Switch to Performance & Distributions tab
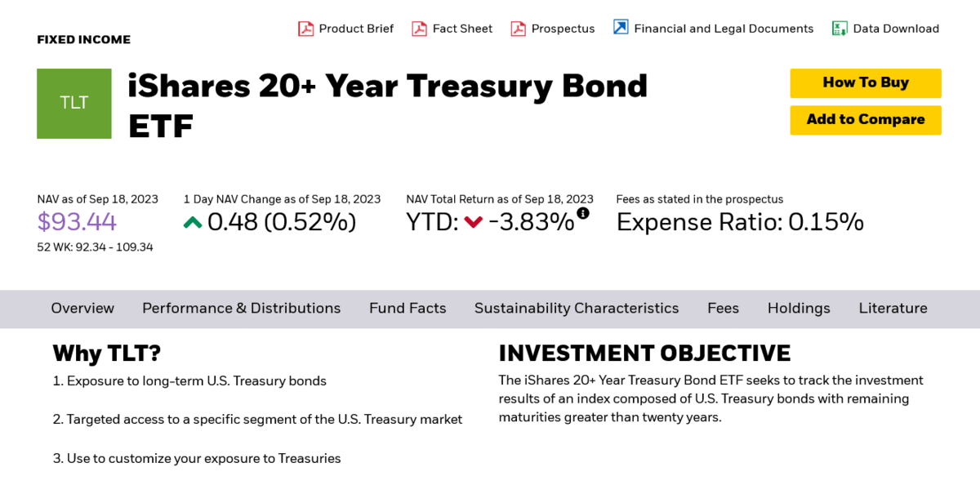Viewport: 980px width, 485px height. (242, 309)
